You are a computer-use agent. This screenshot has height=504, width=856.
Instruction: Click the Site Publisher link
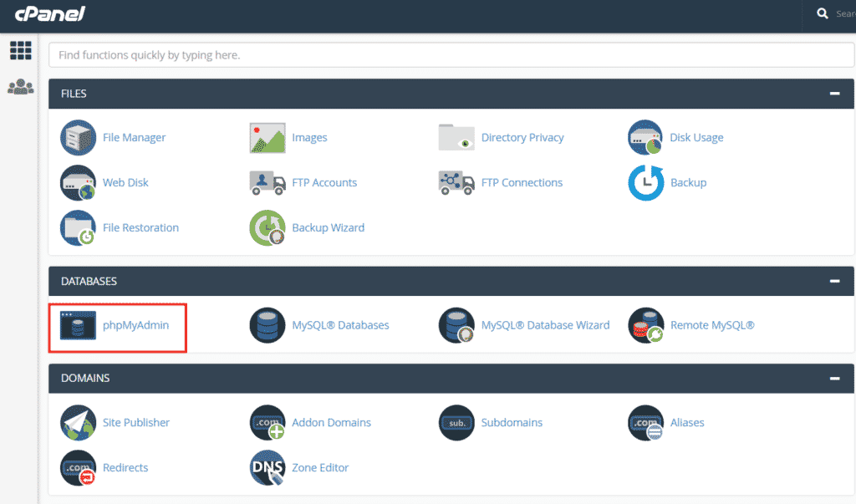tap(136, 423)
